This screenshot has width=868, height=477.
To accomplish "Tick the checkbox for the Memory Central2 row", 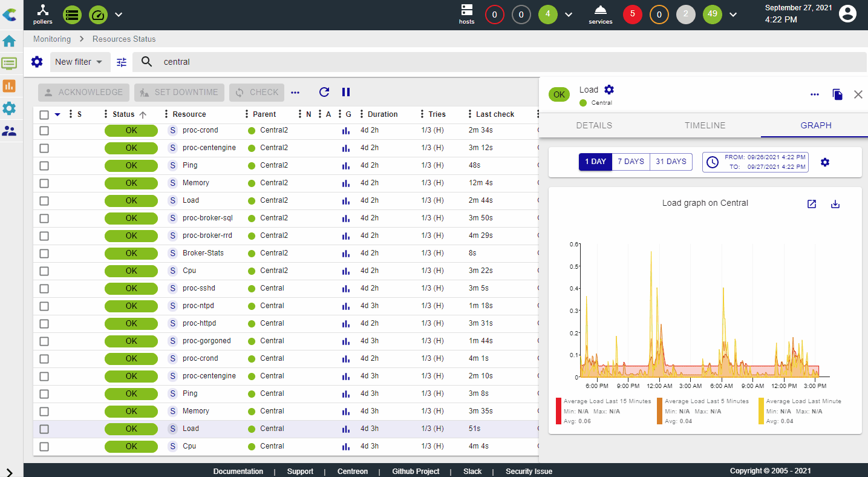I will tap(44, 183).
